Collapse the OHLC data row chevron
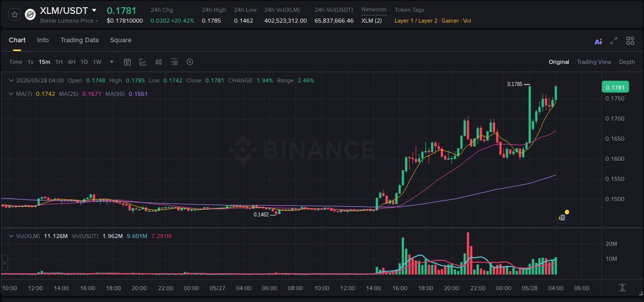Image resolution: width=644 pixels, height=302 pixels. (11, 80)
